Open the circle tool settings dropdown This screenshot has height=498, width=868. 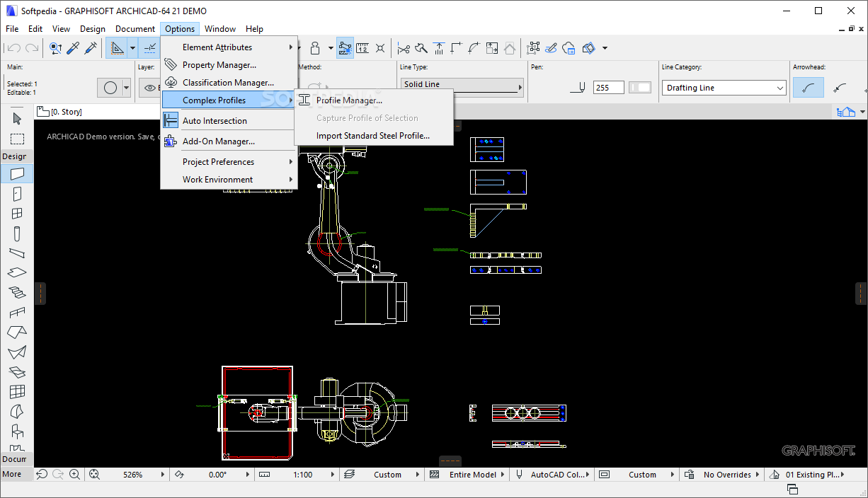(127, 88)
